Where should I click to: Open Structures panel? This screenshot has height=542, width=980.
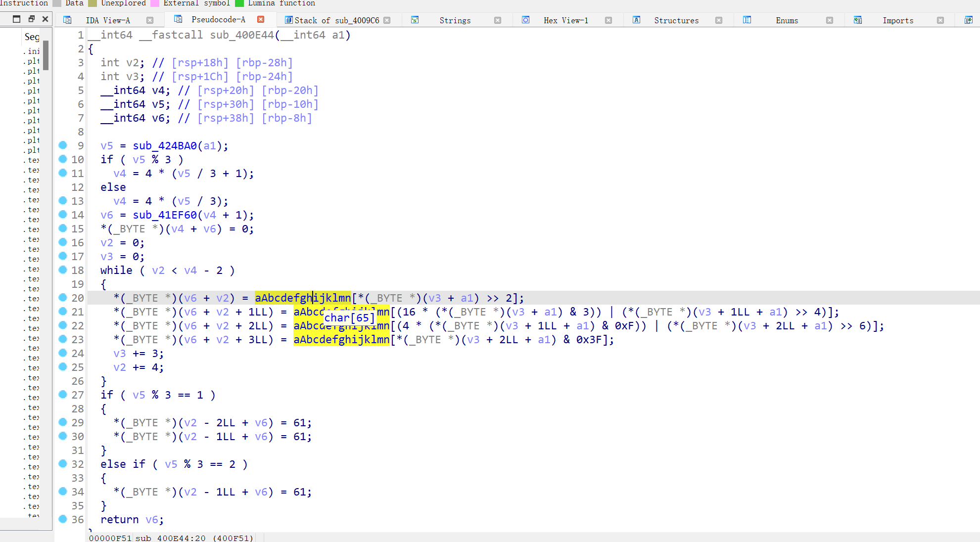675,20
